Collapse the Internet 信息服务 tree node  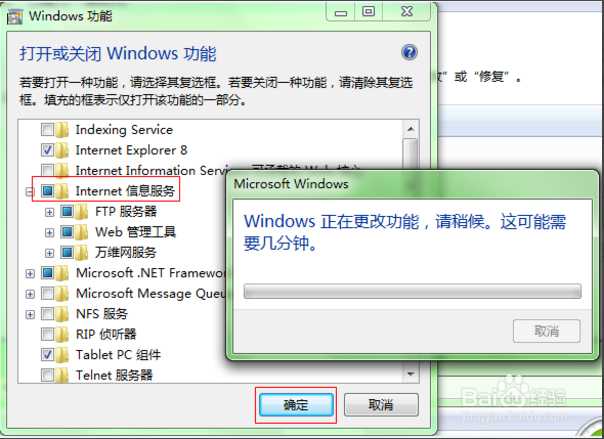(x=30, y=191)
